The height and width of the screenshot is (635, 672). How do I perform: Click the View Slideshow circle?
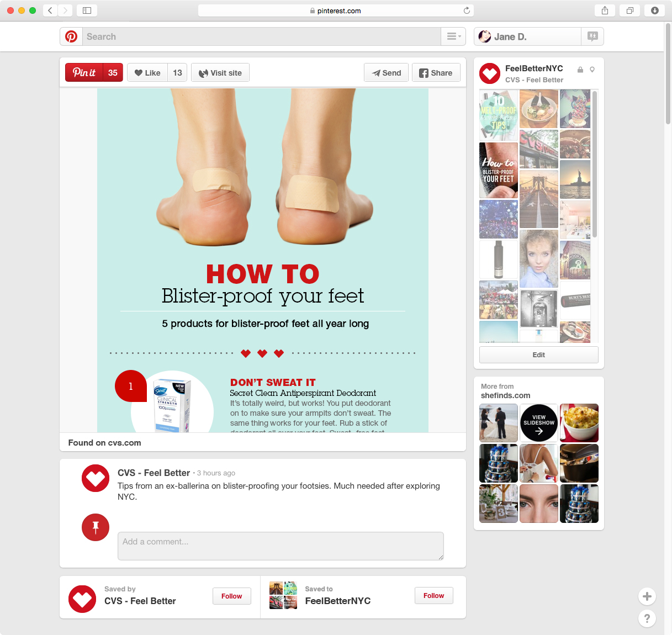pos(539,423)
